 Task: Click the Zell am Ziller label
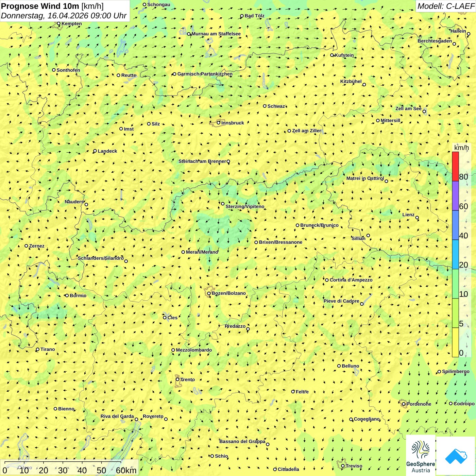[306, 131]
